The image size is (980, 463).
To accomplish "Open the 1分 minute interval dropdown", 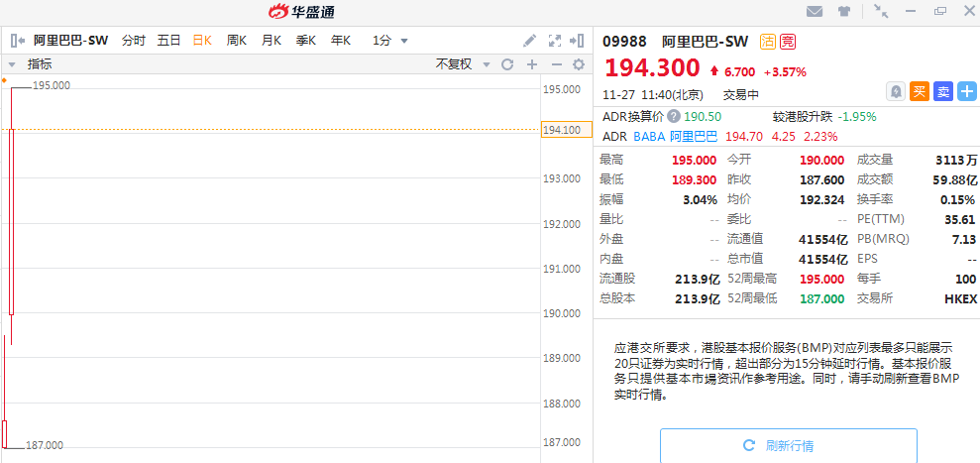I will point(390,41).
